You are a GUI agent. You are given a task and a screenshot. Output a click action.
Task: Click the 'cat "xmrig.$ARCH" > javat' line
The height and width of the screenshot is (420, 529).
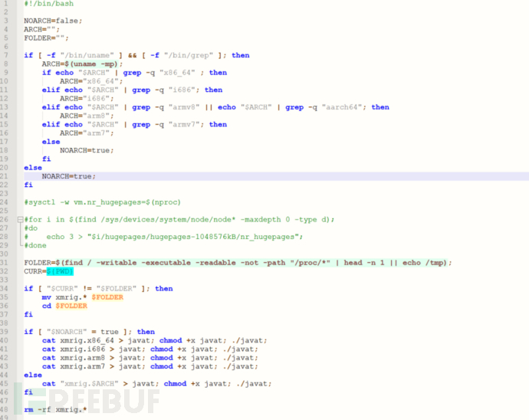pyautogui.click(x=157, y=384)
